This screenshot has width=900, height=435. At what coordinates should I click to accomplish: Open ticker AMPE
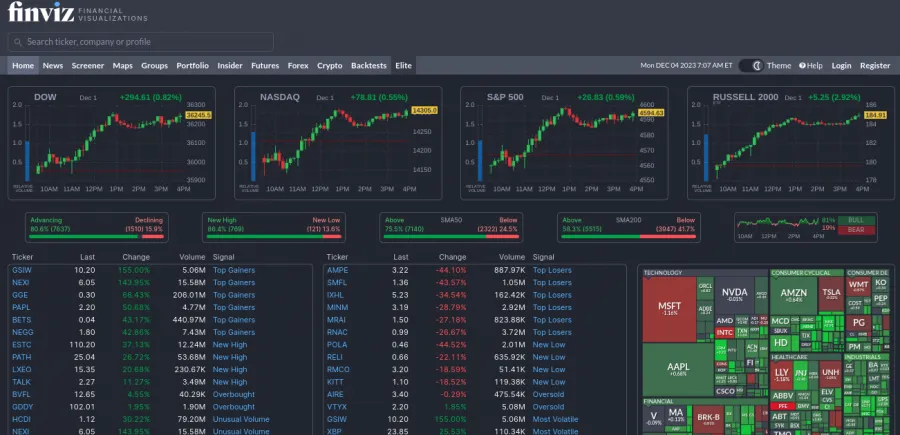[338, 270]
